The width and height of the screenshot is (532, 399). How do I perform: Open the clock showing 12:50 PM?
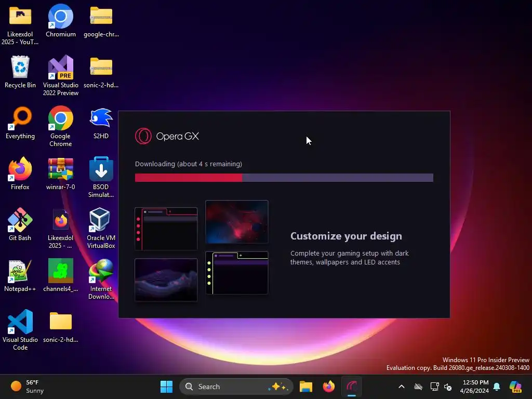[x=474, y=387]
